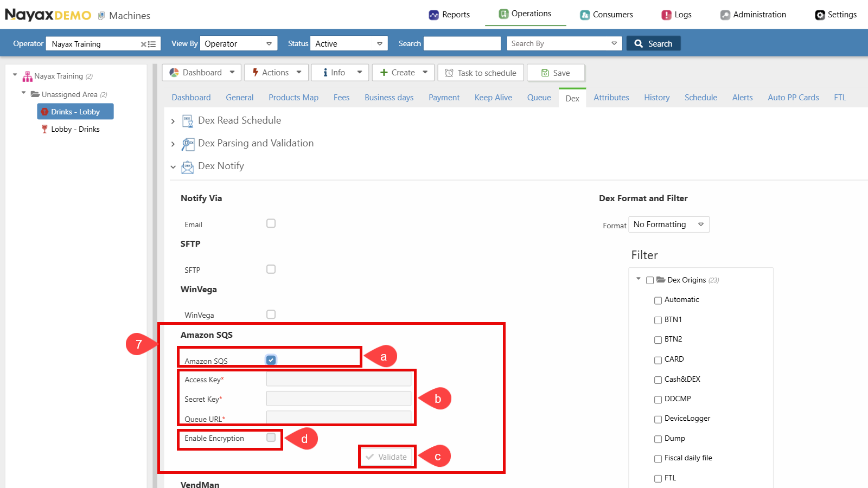This screenshot has width=868, height=488.
Task: Click the Dex Read Schedule icon
Action: click(188, 121)
